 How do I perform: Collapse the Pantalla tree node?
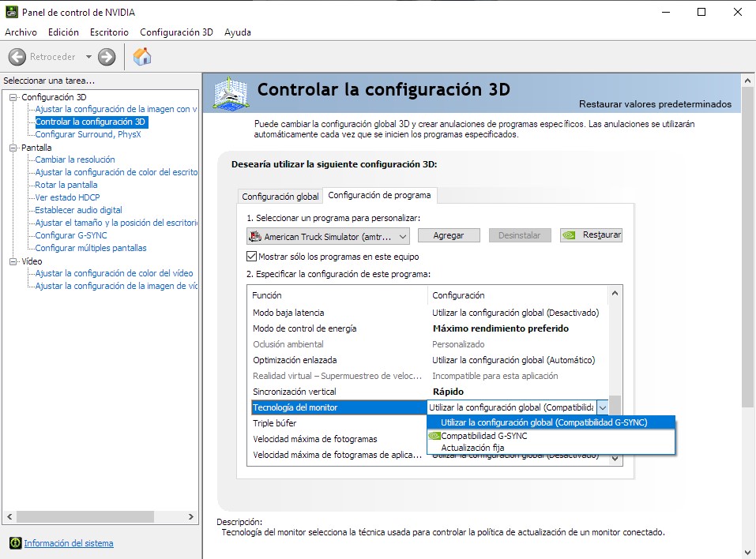(x=13, y=148)
